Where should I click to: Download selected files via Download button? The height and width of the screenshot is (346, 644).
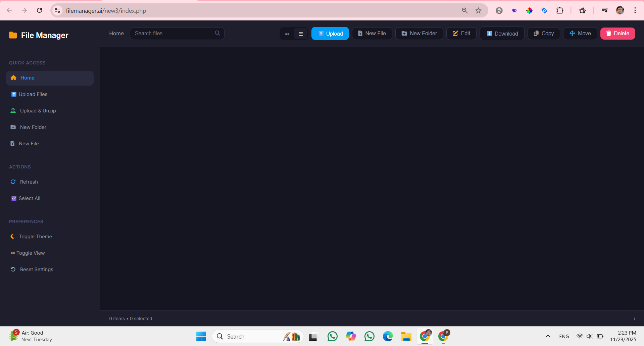click(502, 34)
